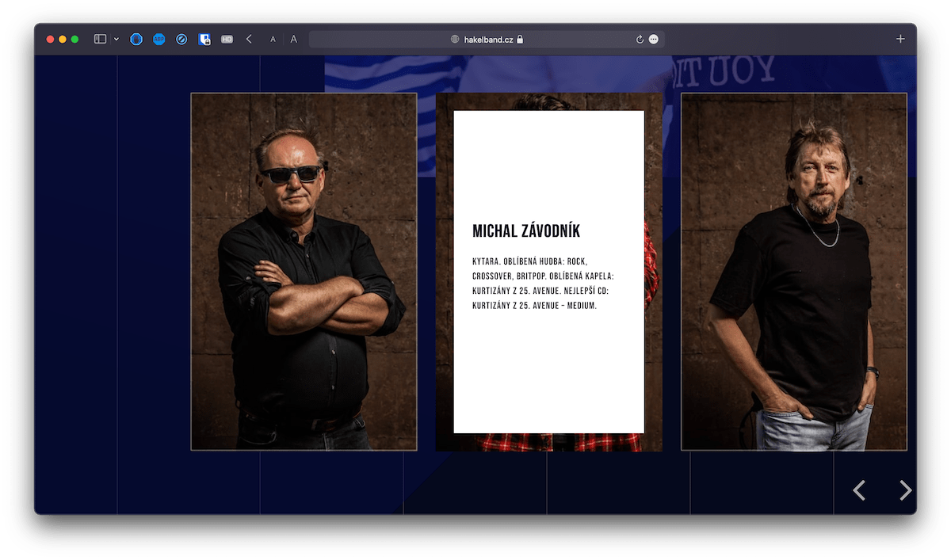Click the Kytara bio paragraph text
Viewport: 951px width, 560px height.
pyautogui.click(x=543, y=283)
